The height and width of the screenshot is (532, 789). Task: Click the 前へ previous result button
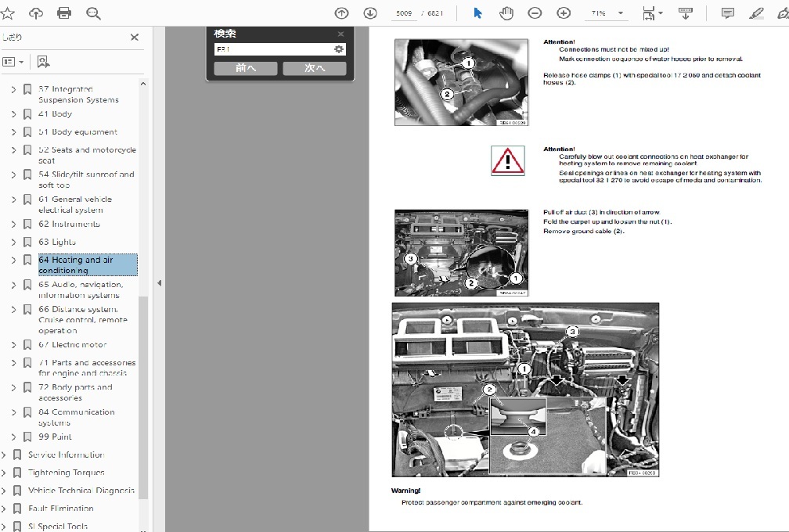246,68
